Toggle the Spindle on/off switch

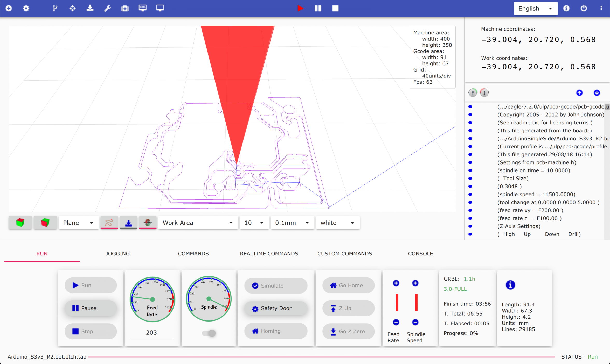(209, 333)
